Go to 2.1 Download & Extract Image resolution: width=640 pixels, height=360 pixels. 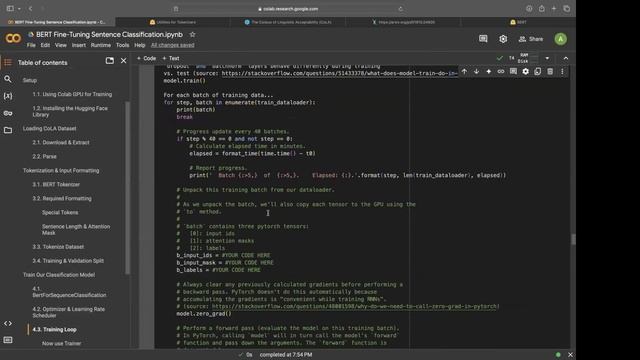coord(61,142)
